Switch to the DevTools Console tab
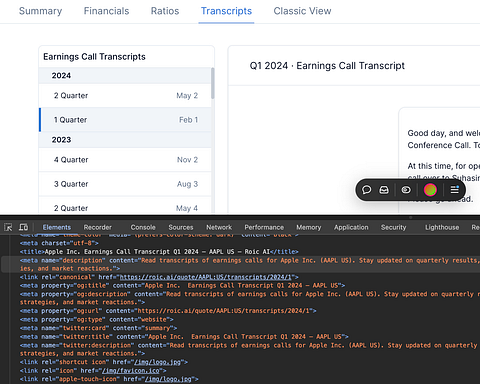Screen dimensions: 480x384 click(143, 227)
